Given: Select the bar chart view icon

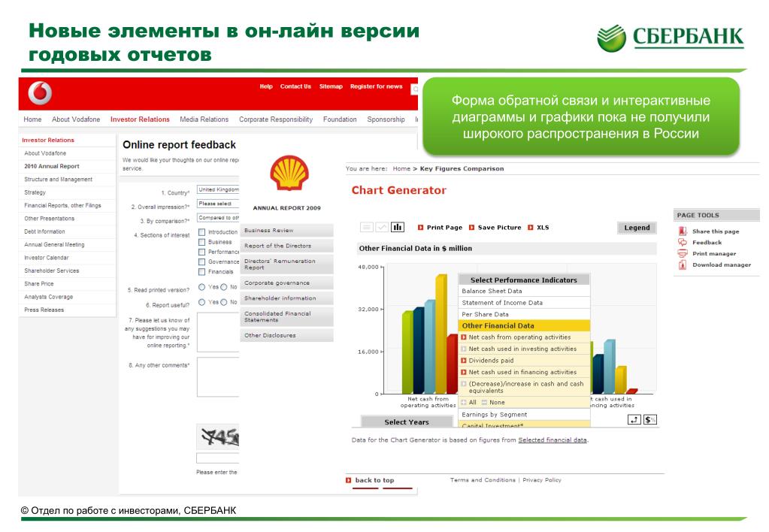Looking at the screenshot, I should point(397,227).
